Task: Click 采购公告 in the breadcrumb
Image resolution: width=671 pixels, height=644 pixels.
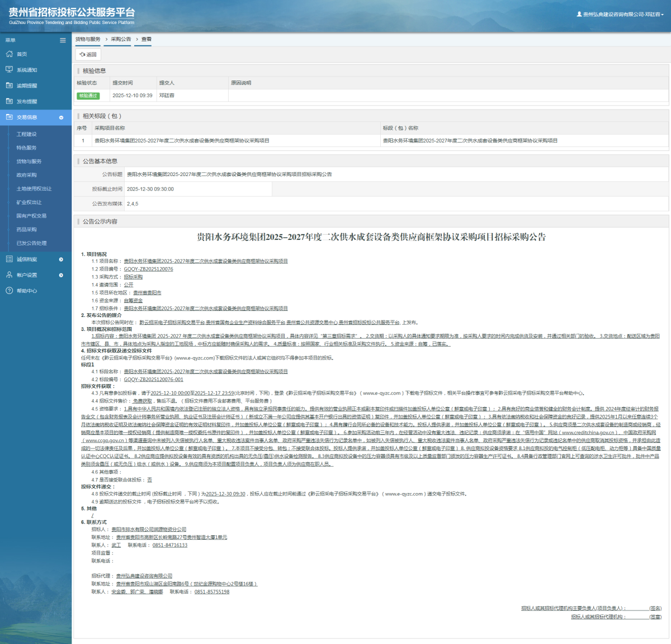Action: [121, 39]
